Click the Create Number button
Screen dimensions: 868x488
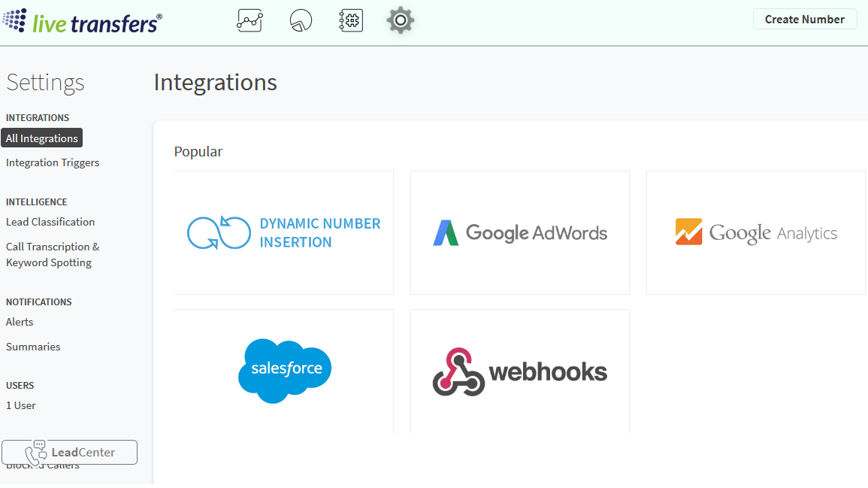point(804,20)
